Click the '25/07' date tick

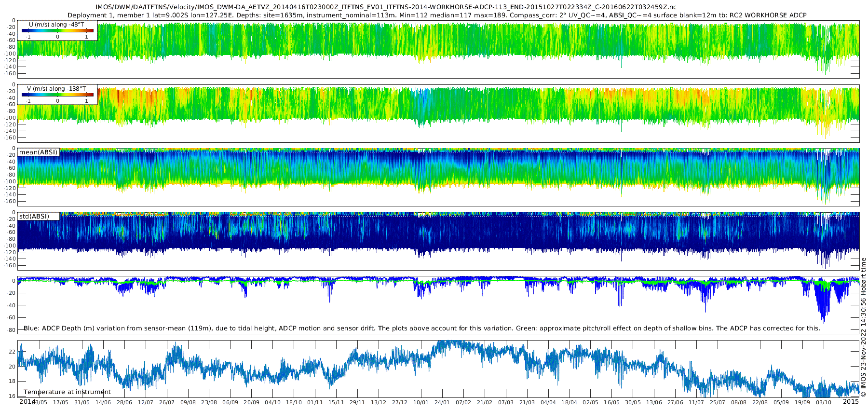[719, 403]
